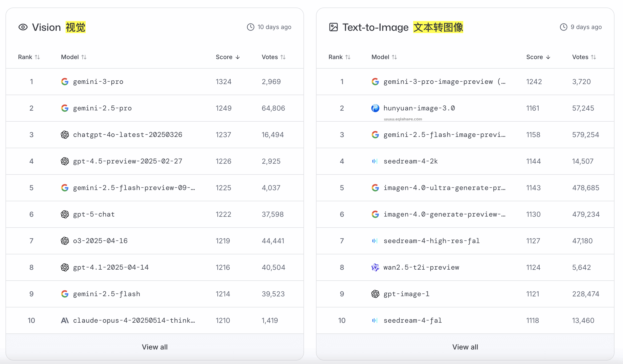Sort Text-to-Image table by Score column
This screenshot has height=364, width=623.
538,57
